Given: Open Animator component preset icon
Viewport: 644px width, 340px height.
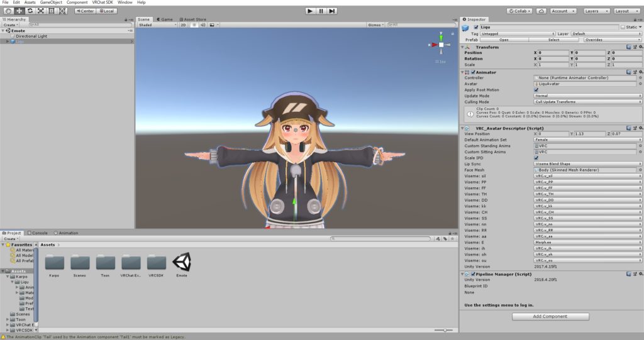Looking at the screenshot, I should [x=635, y=72].
